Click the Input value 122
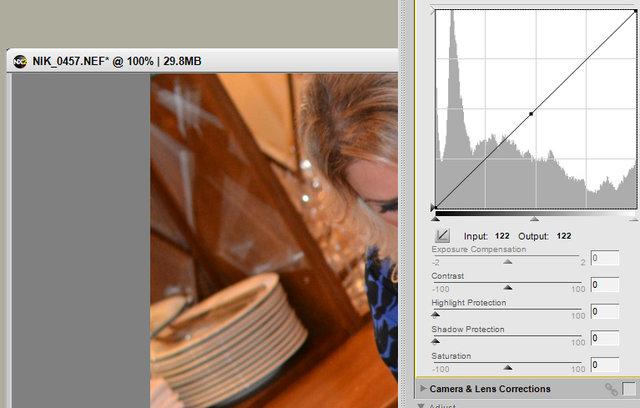 point(502,236)
